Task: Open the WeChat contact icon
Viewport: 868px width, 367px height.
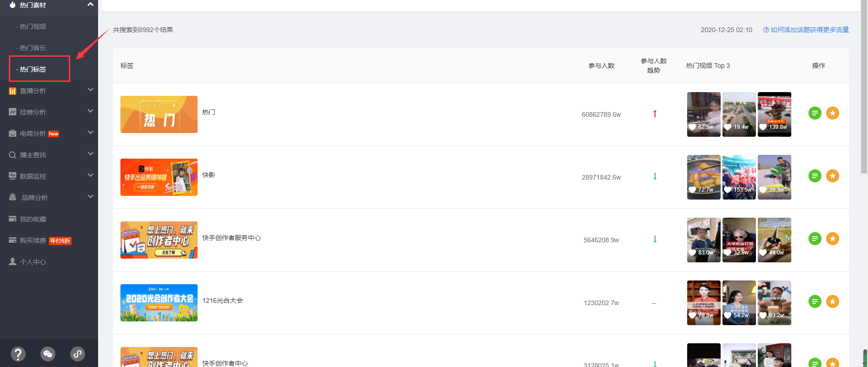Action: pos(48,354)
